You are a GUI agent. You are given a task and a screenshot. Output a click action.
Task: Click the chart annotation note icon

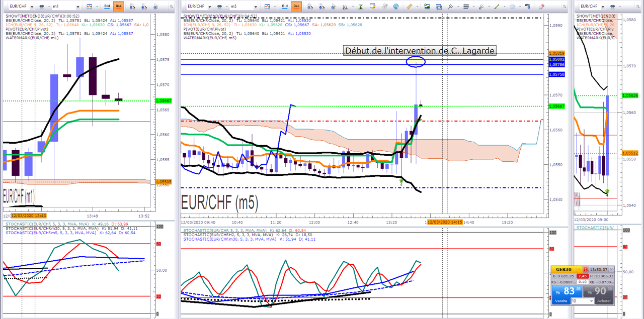click(x=372, y=7)
